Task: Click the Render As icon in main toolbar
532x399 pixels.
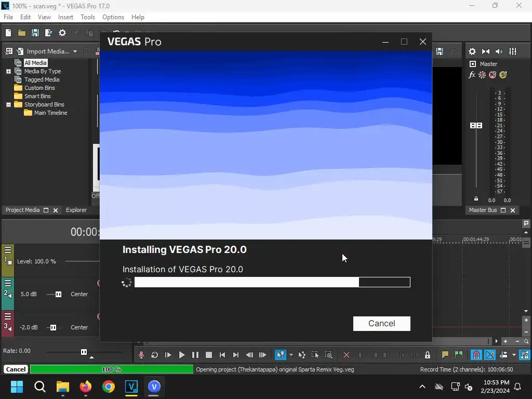Action: tap(48, 33)
